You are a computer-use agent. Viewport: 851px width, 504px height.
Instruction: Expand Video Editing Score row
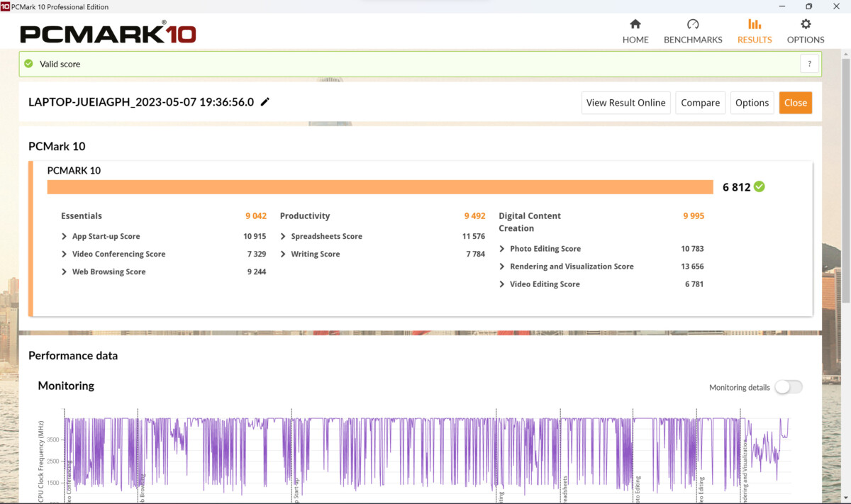(x=502, y=284)
